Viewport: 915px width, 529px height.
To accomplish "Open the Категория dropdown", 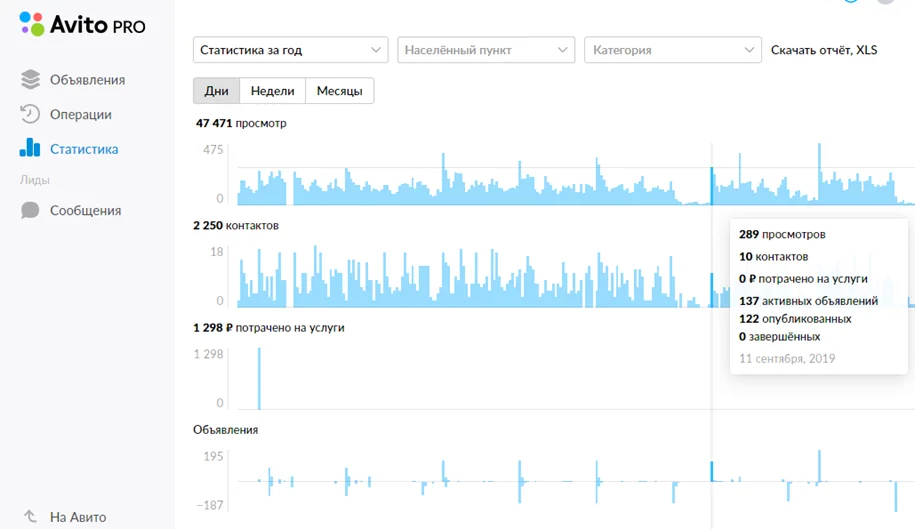I will (673, 50).
